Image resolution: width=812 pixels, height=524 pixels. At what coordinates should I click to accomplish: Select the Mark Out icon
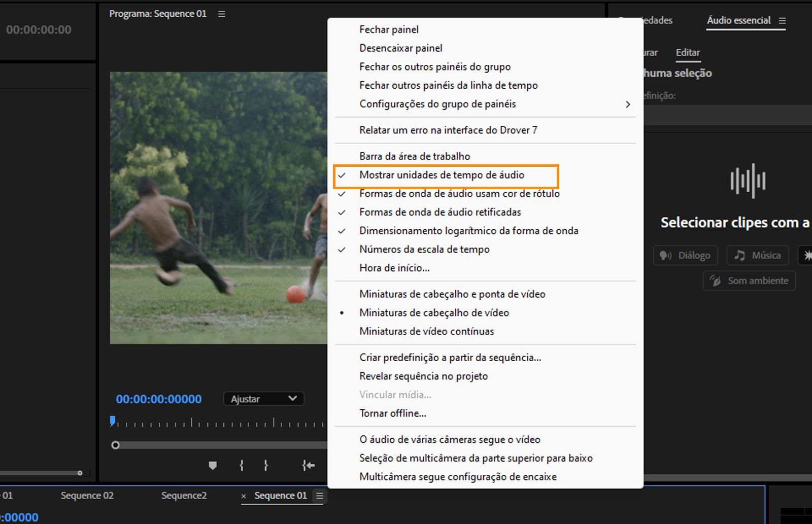pos(265,465)
